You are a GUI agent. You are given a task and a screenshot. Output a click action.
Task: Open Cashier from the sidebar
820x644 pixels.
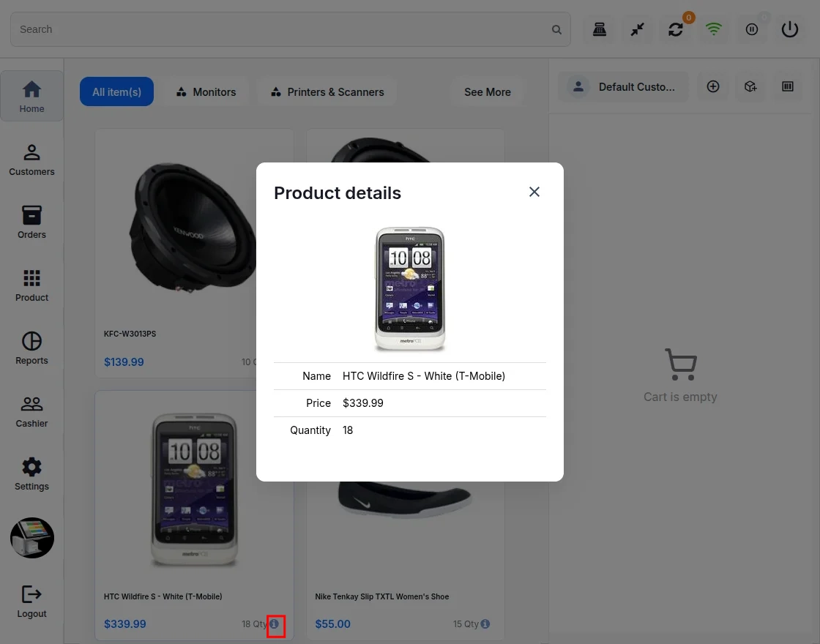[32, 411]
